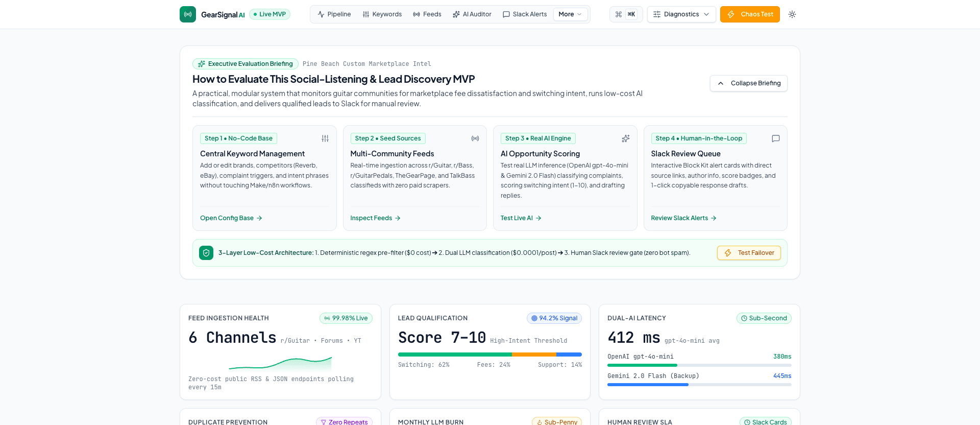Open the Diagnostics dropdown
The height and width of the screenshot is (425, 980).
pyautogui.click(x=681, y=14)
